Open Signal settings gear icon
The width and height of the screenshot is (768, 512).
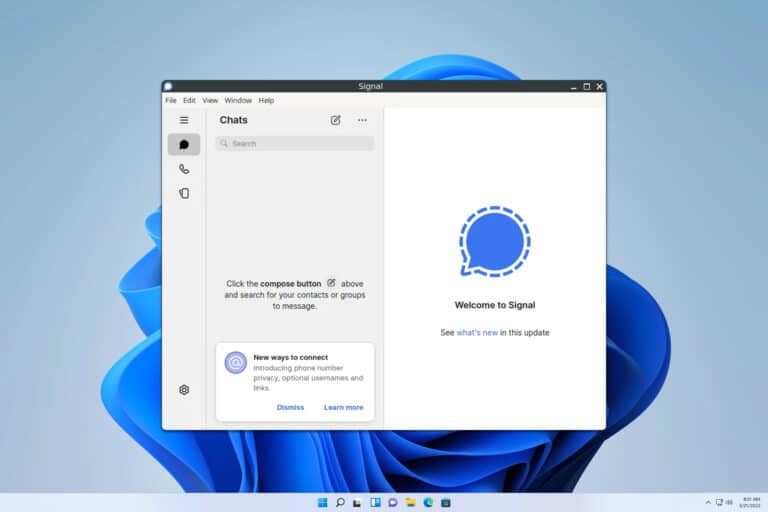[184, 390]
